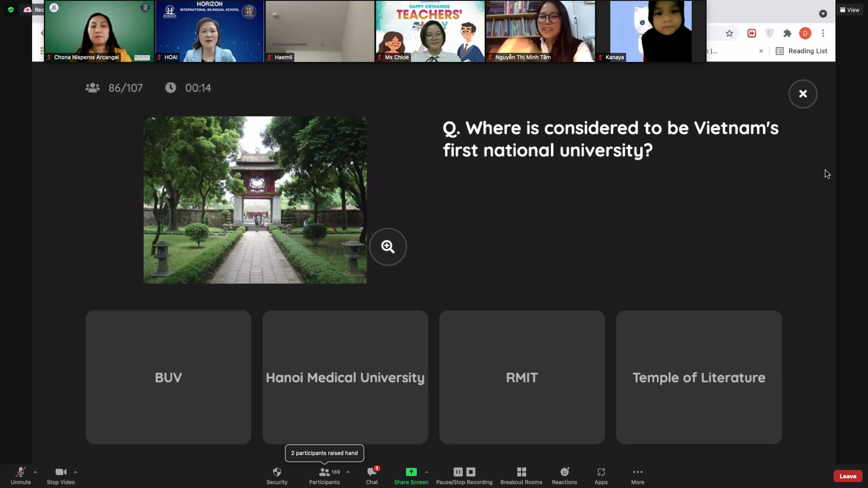The height and width of the screenshot is (488, 868).
Task: Select Ms Chloe video tile
Action: (430, 31)
